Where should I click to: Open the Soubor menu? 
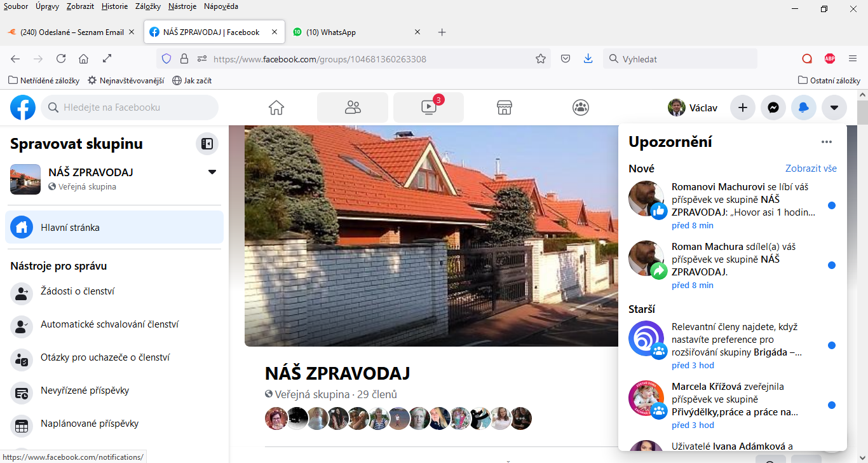coord(16,6)
